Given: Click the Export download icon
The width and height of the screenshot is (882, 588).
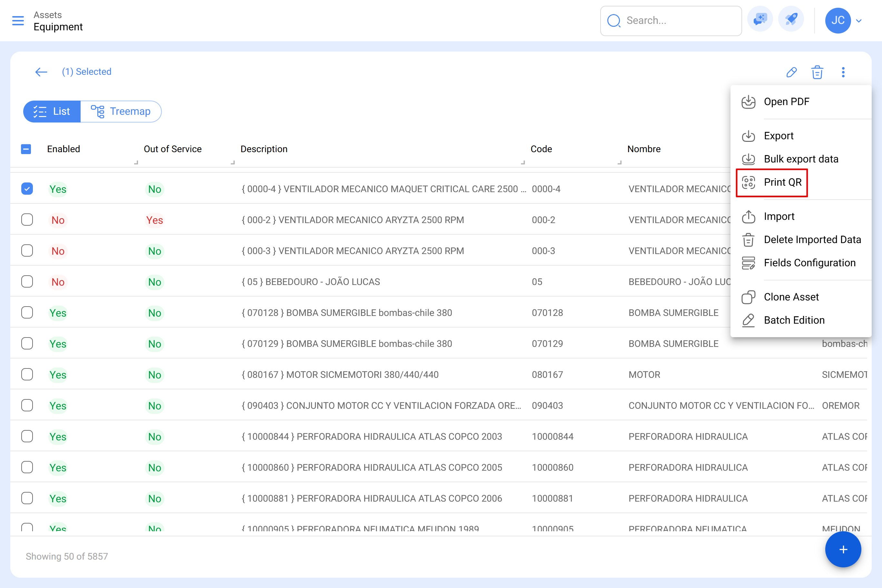Looking at the screenshot, I should tap(748, 136).
